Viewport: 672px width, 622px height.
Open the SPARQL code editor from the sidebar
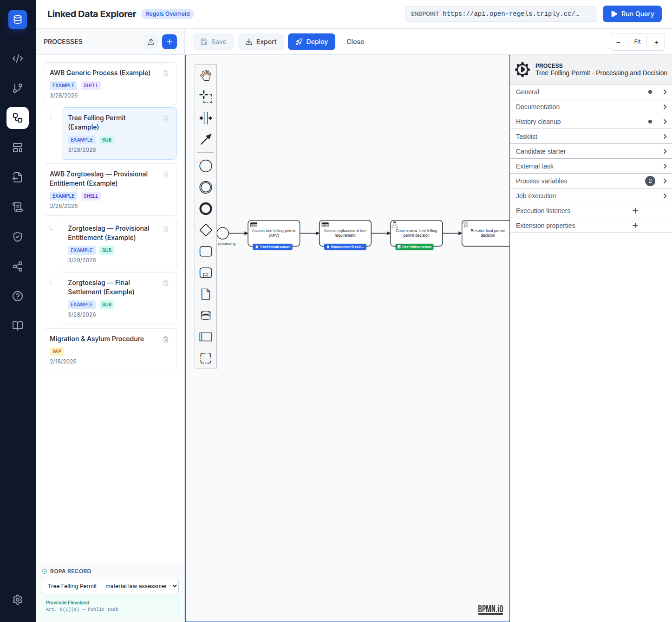coord(17,58)
